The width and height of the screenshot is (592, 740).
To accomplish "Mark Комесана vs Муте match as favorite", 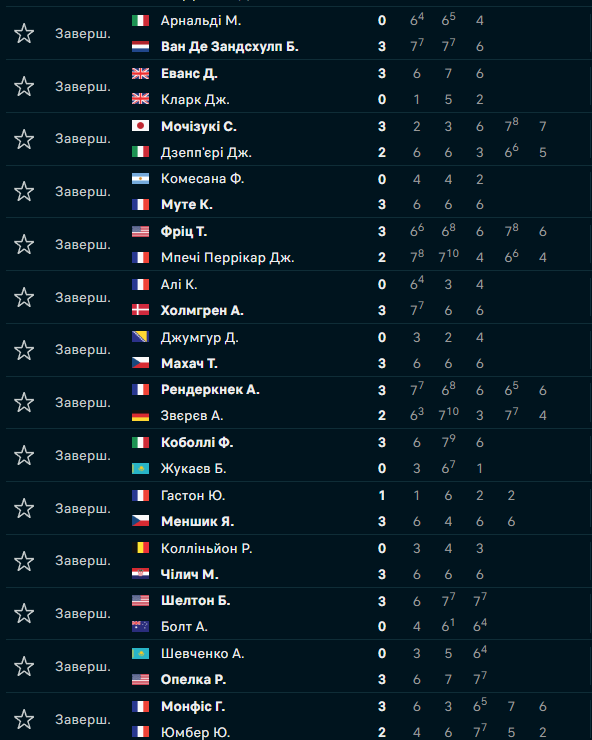I will point(24,192).
